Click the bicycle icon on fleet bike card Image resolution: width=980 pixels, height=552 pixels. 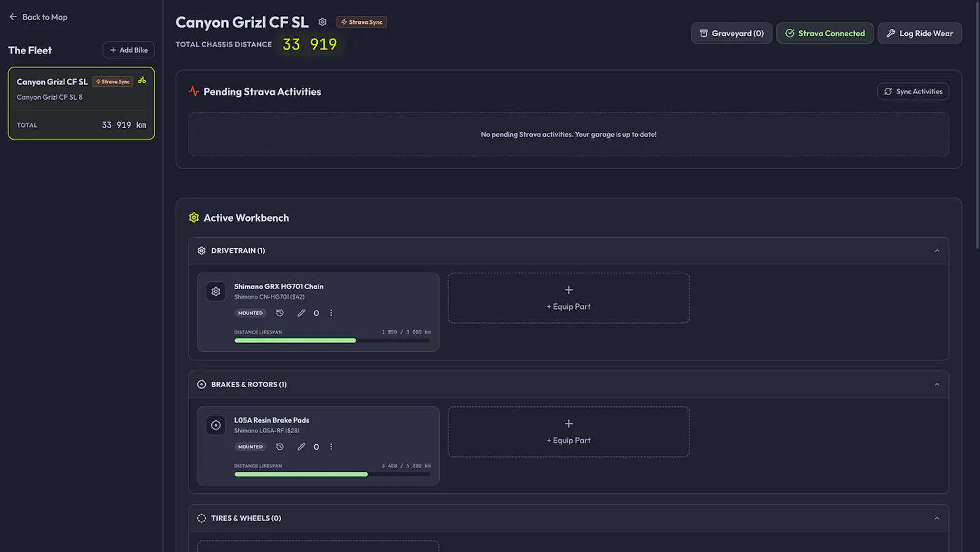click(142, 80)
